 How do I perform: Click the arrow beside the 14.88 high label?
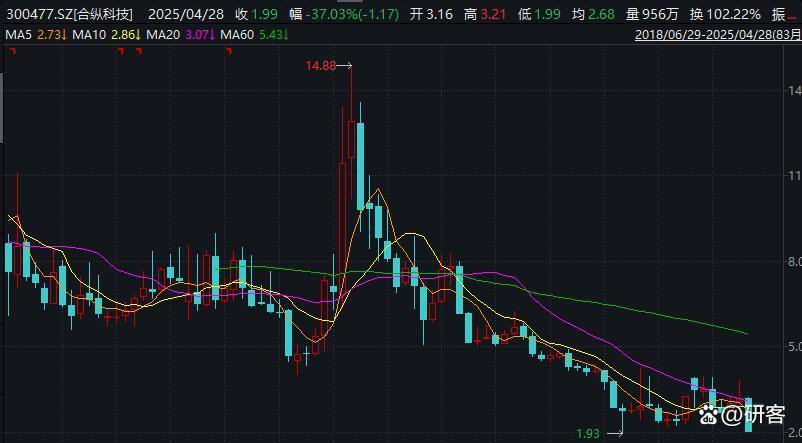pos(345,65)
